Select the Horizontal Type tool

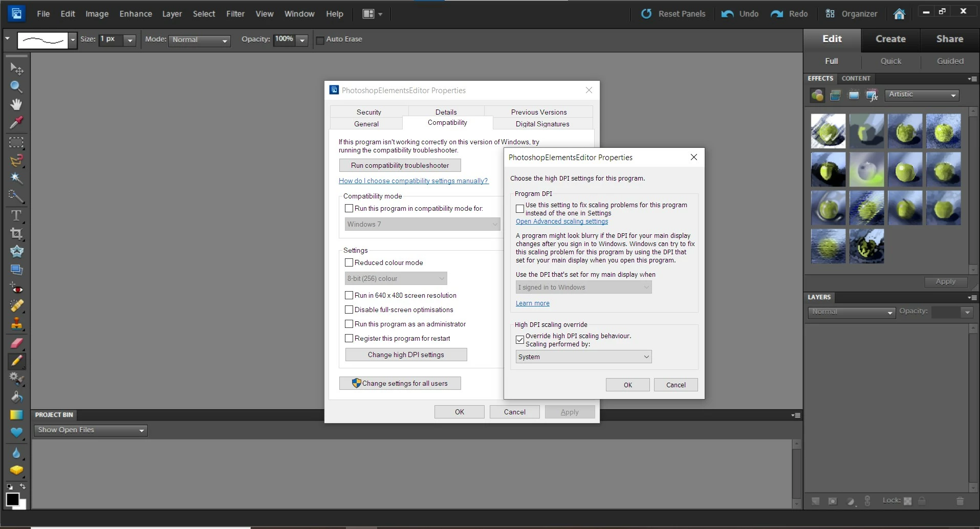pos(16,215)
